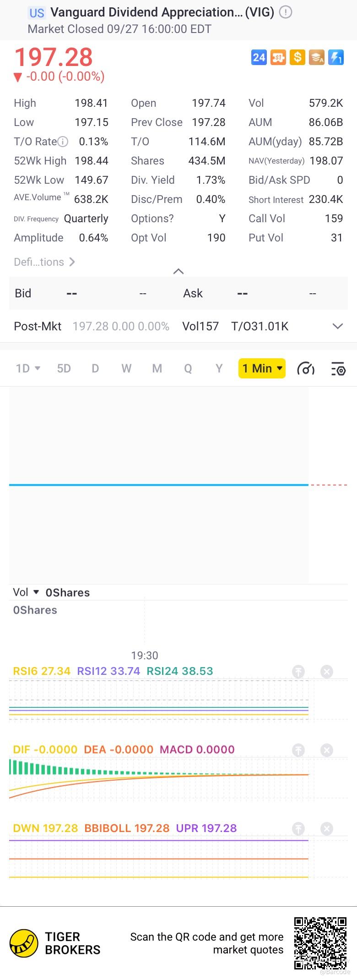This screenshot has width=357, height=980.
Task: Open the chart gauge indicator icon
Action: pos(306,368)
